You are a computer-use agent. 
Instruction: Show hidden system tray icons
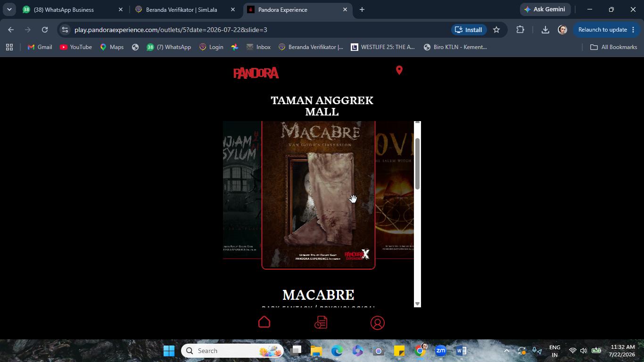(x=506, y=351)
